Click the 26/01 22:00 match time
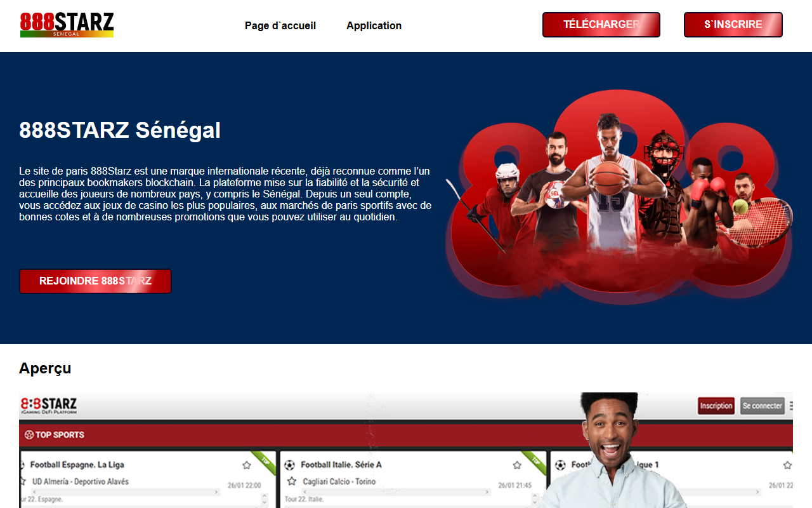812x508 pixels. [243, 485]
